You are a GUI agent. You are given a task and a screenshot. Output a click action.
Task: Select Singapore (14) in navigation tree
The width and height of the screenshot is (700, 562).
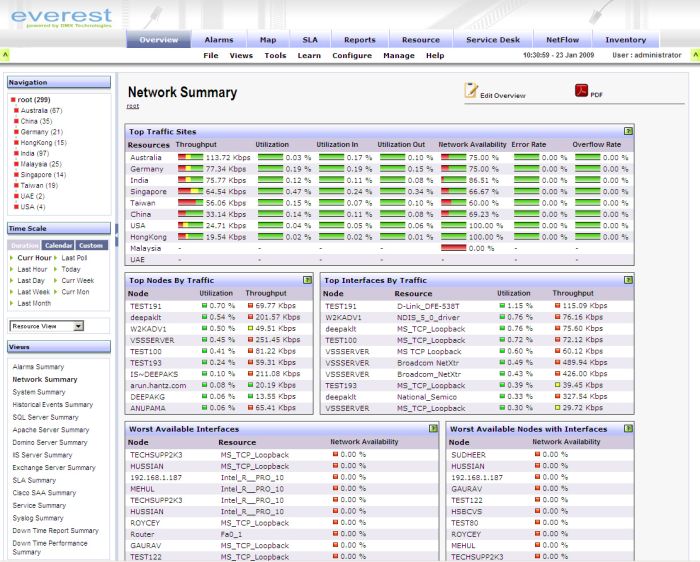[x=43, y=175]
